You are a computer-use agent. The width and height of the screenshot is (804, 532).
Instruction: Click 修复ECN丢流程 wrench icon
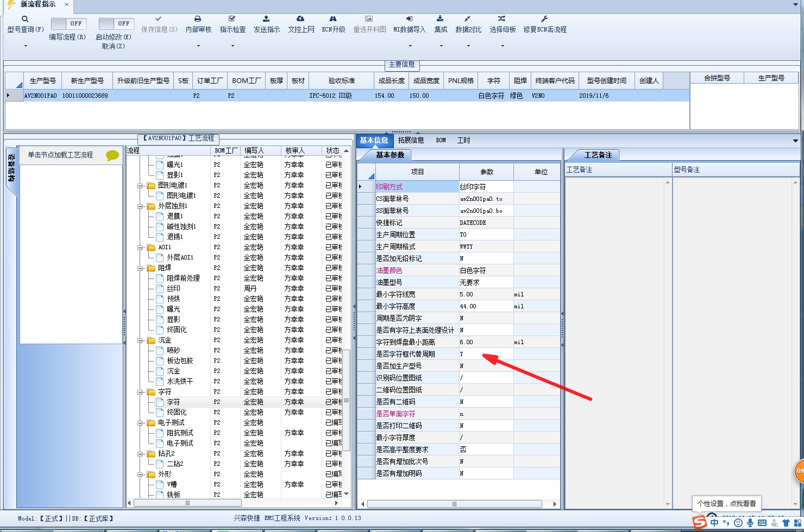pyautogui.click(x=545, y=19)
